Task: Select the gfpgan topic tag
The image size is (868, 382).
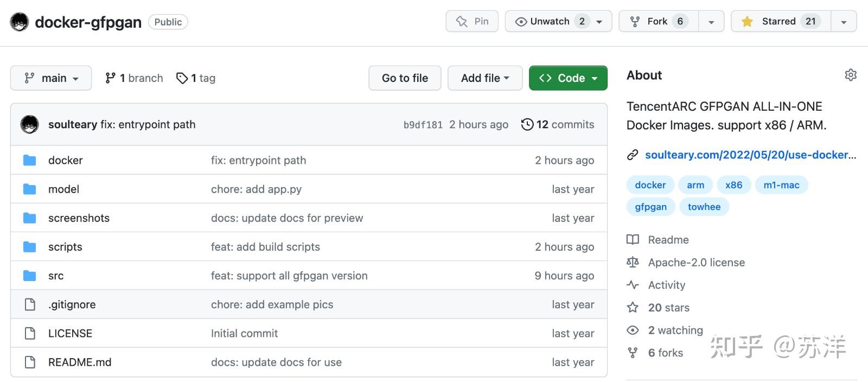Action: pos(650,207)
